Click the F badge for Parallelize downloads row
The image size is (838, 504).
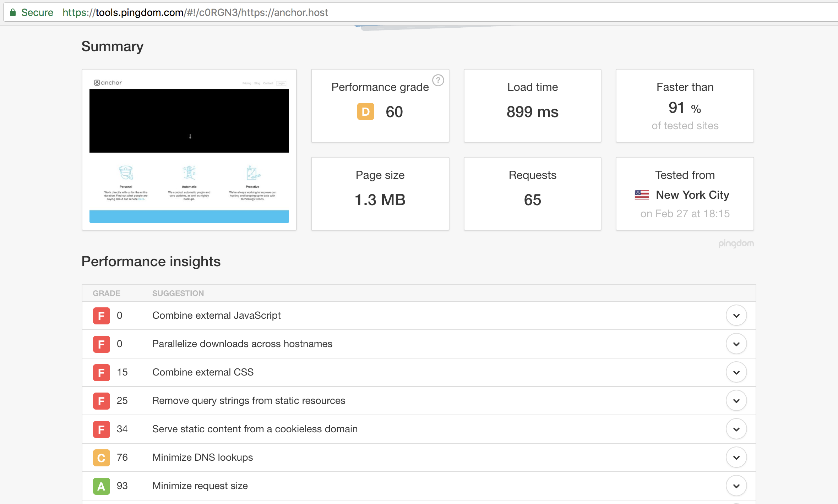pyautogui.click(x=101, y=344)
